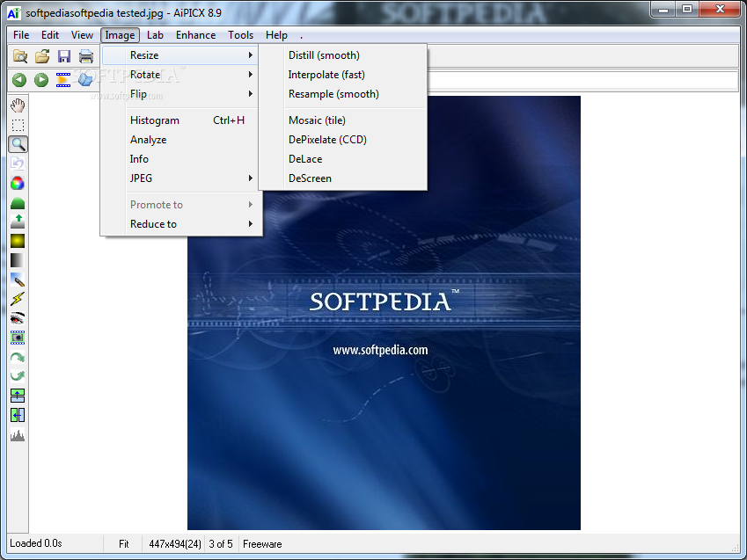Choose Analyze from the Image menu
This screenshot has width=747, height=560.
click(181, 140)
